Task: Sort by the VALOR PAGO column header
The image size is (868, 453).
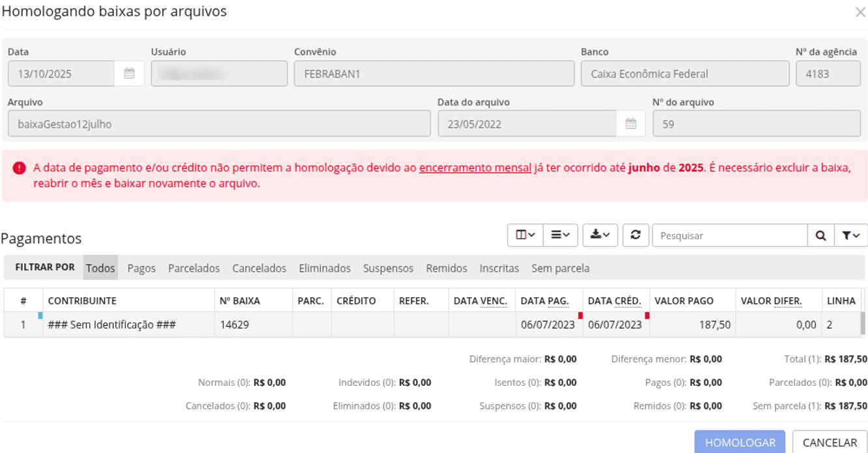Action: tap(684, 300)
